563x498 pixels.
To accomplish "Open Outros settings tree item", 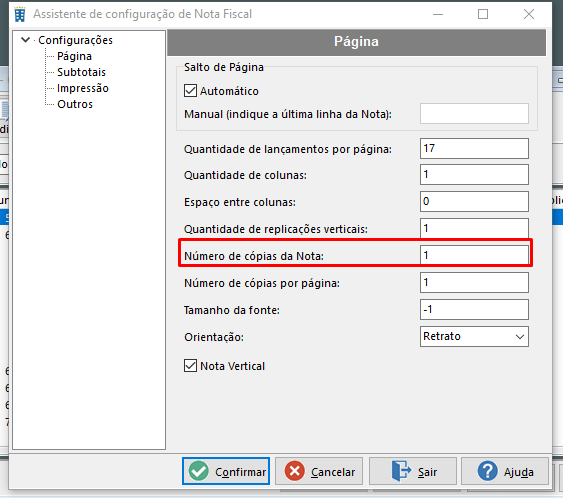I will click(75, 104).
